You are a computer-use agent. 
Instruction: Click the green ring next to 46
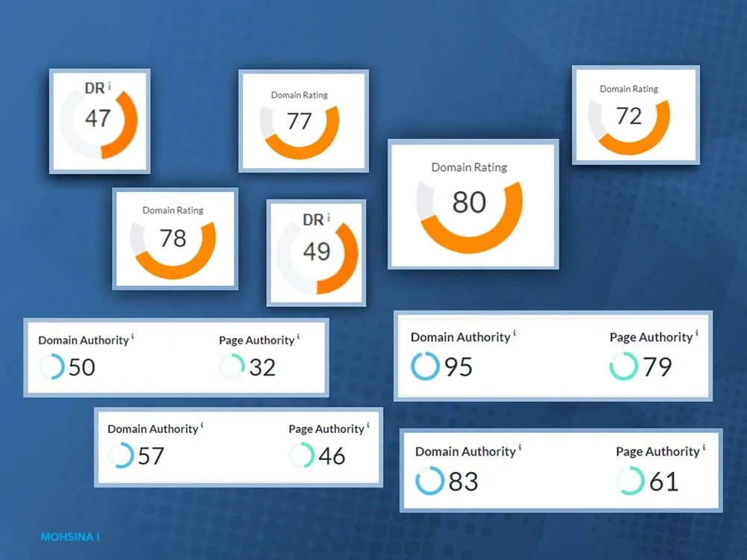(302, 455)
